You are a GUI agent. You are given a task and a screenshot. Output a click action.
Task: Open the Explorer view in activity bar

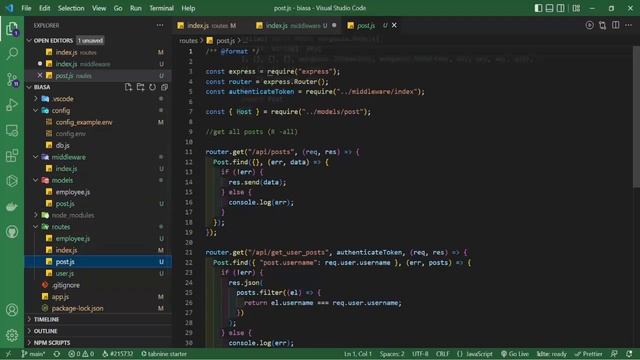pos(12,29)
